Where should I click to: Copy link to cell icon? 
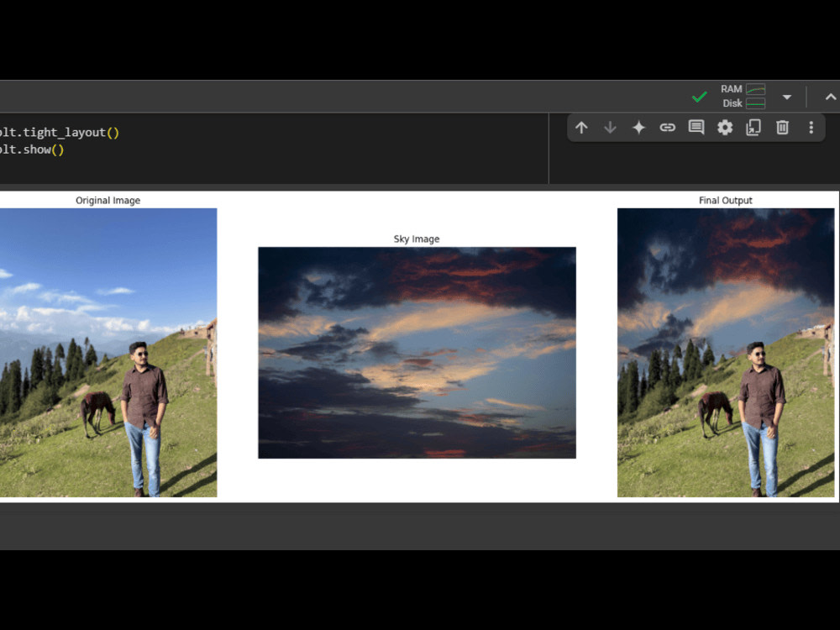click(668, 128)
